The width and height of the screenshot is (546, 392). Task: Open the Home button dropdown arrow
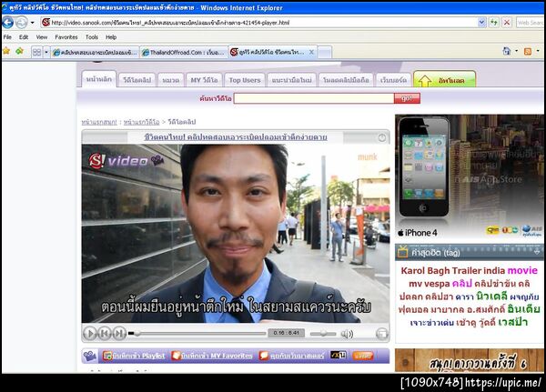coord(516,51)
